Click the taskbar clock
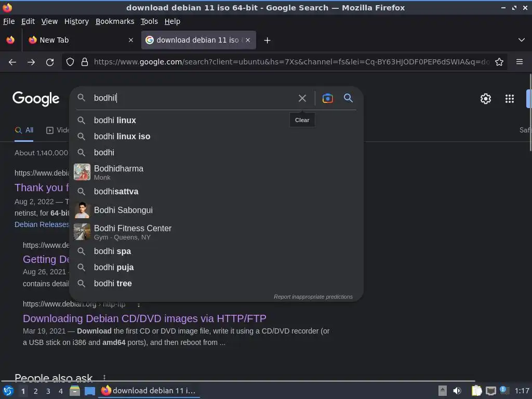Image resolution: width=532 pixels, height=399 pixels. pos(522,391)
